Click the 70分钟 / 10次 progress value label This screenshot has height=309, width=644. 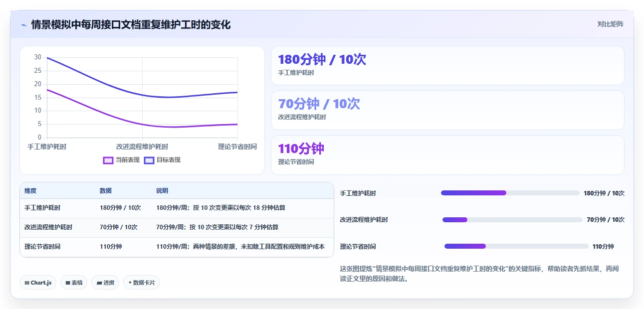coord(606,220)
